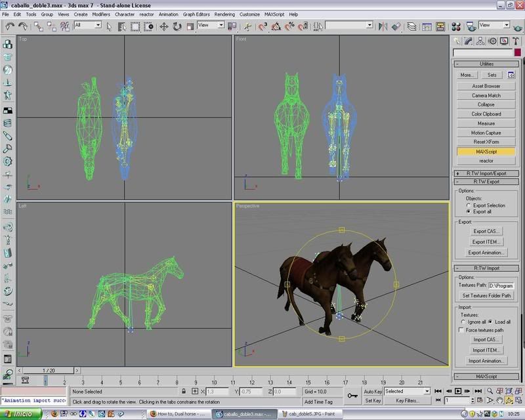Open the Layer Manager icon
525x420 pixels.
[411, 26]
